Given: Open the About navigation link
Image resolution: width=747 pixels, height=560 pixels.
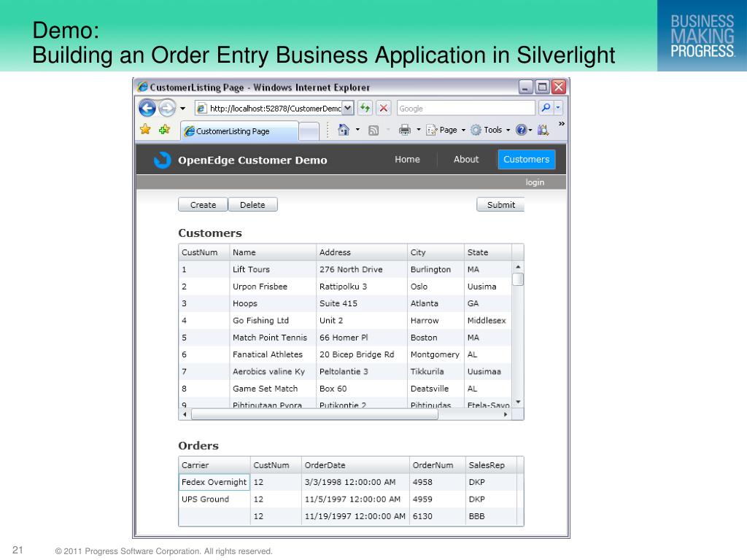Looking at the screenshot, I should (466, 160).
